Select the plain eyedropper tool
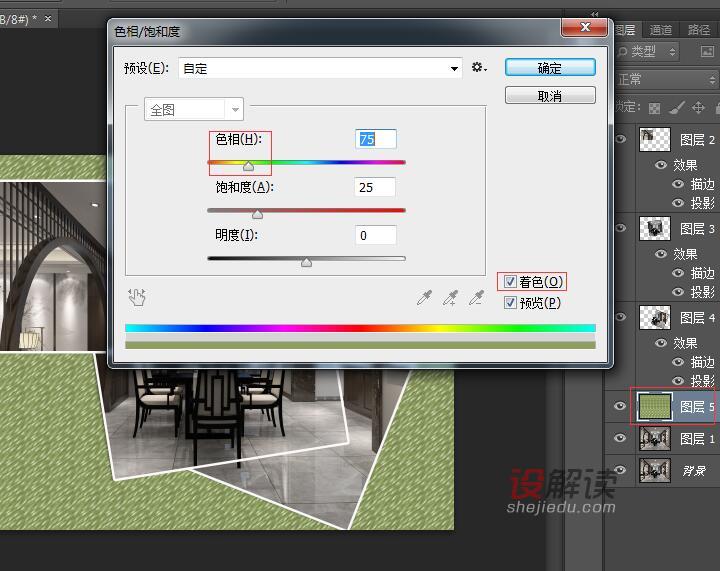The width and height of the screenshot is (720, 571). pos(424,297)
